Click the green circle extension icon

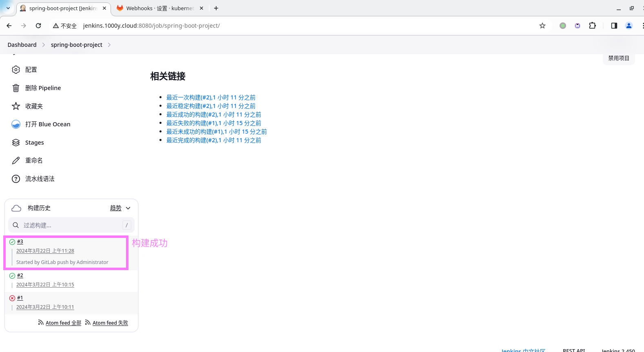[x=563, y=26]
